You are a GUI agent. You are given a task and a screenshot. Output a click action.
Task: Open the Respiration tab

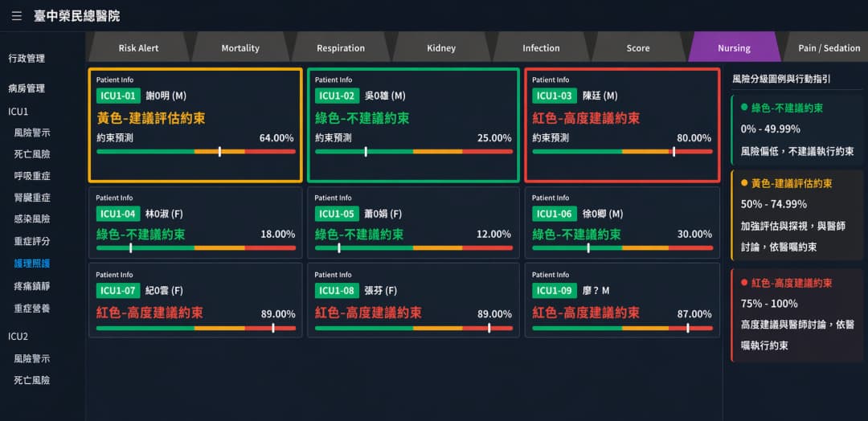point(341,48)
